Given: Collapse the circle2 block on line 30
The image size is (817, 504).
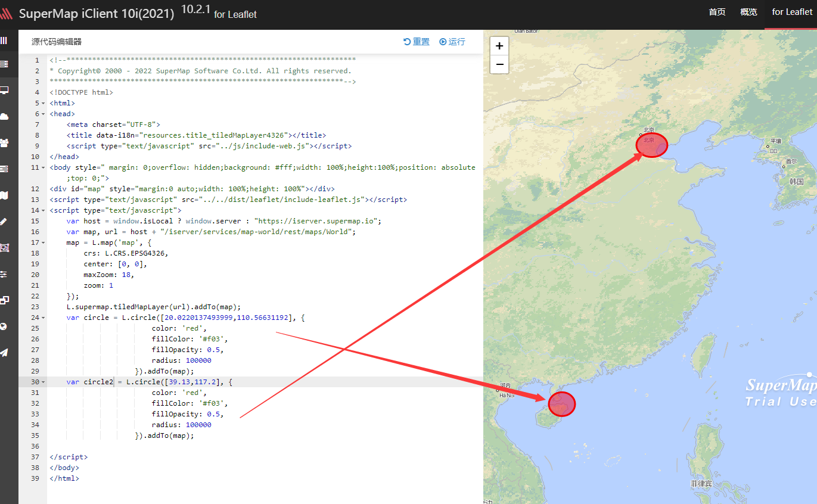Looking at the screenshot, I should click(44, 382).
